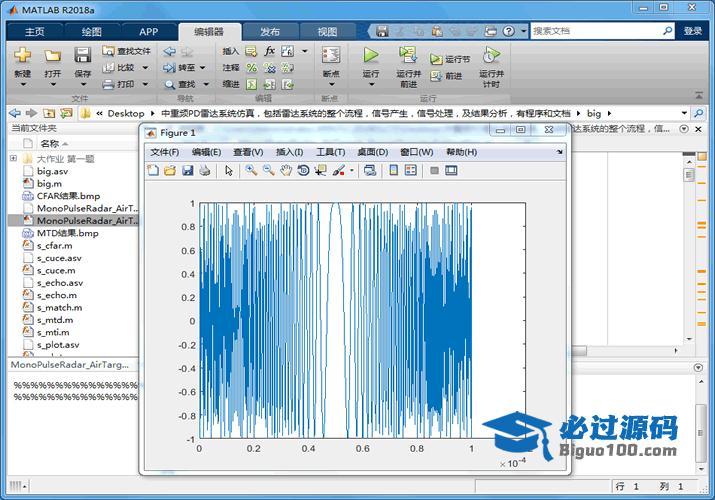Viewport: 715px width, 500px height.
Task: Select the Pan hand tool in Figure 1
Action: [x=286, y=171]
